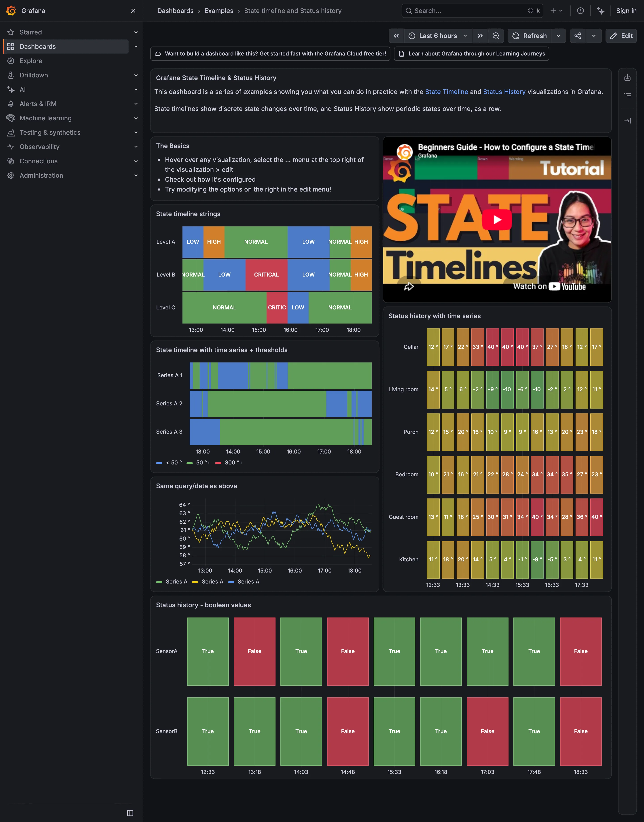The image size is (644, 822).
Task: Expand the Administration chevron
Action: [x=136, y=176]
